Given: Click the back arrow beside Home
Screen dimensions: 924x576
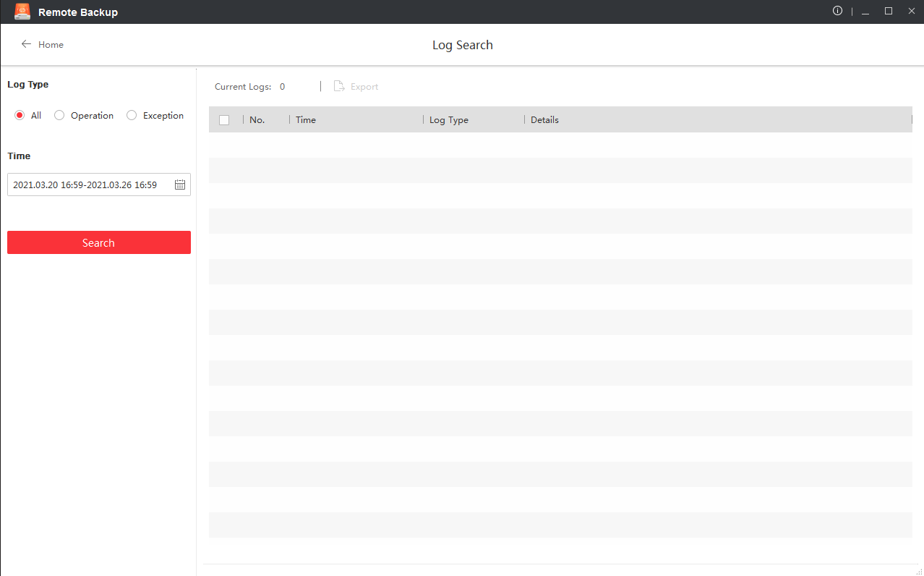Looking at the screenshot, I should (x=26, y=44).
